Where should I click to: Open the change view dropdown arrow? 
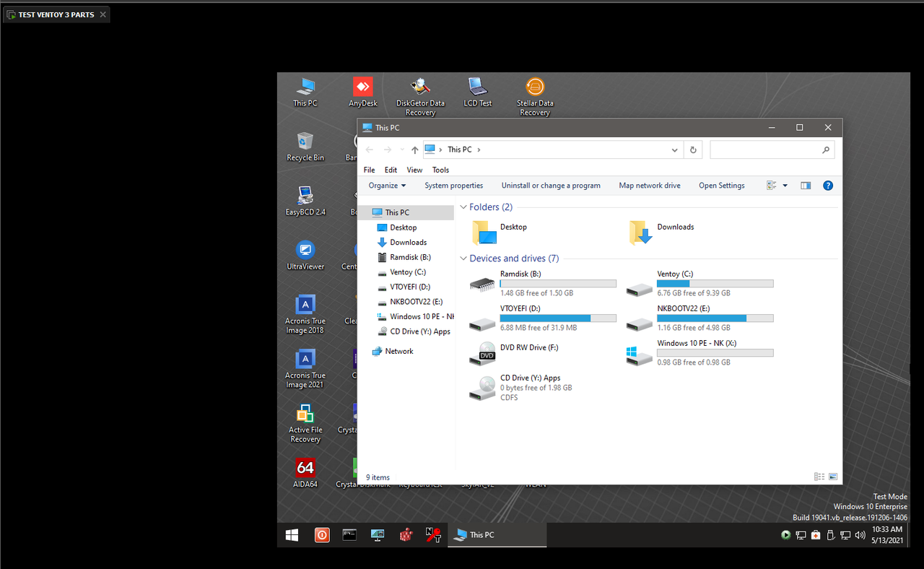785,186
